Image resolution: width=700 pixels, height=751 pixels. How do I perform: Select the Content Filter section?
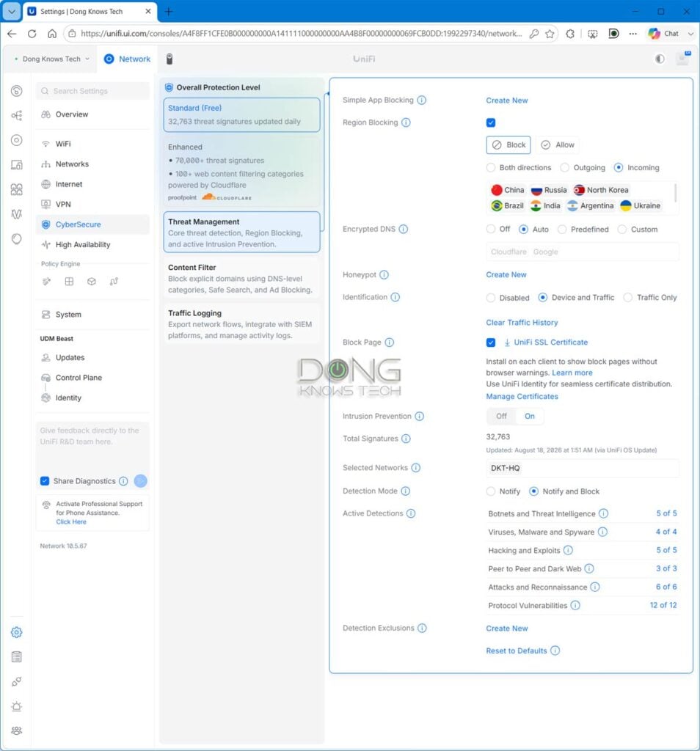coord(241,279)
